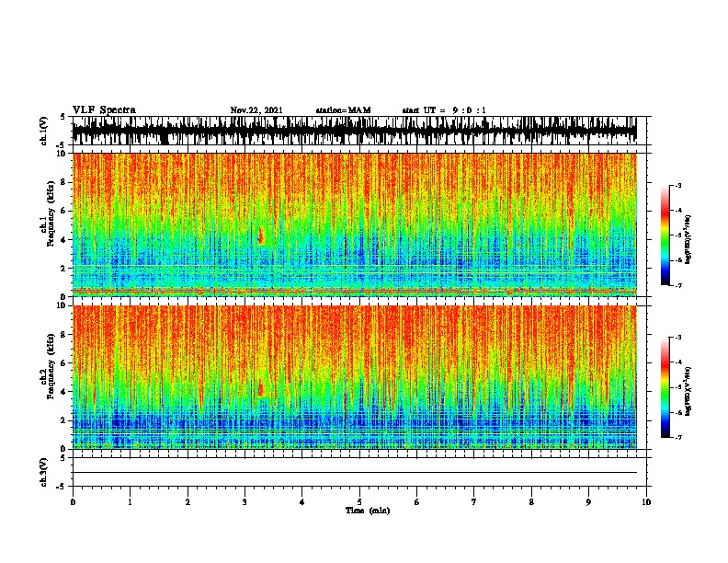This screenshot has width=728, height=563.
Task: Click the "ch.3(V)" axis label
Action: (44, 472)
